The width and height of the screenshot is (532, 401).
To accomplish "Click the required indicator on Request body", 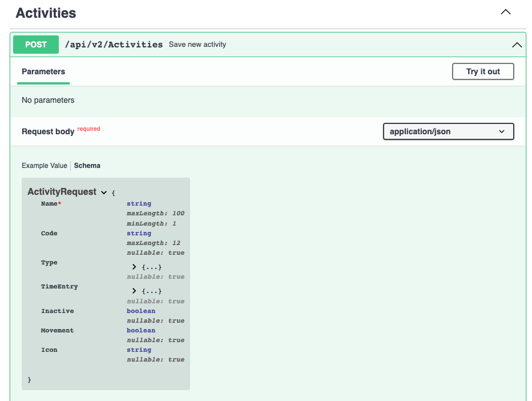I will click(88, 128).
